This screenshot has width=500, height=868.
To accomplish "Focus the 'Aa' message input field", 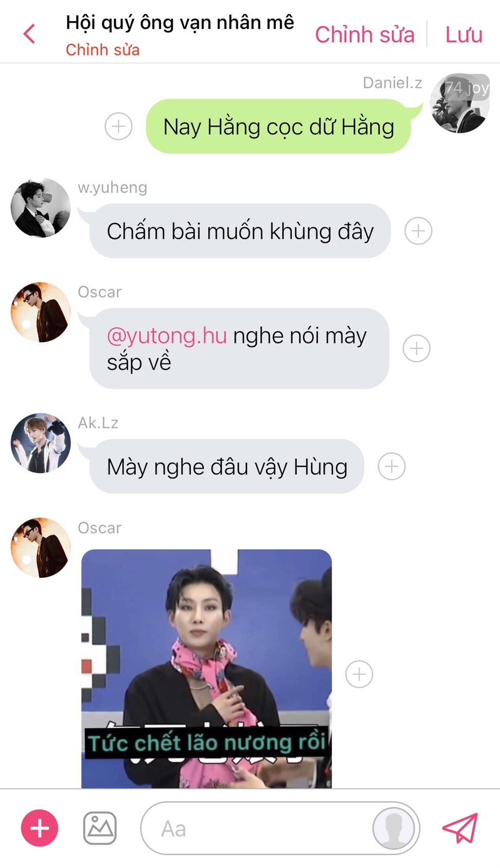I will [257, 828].
